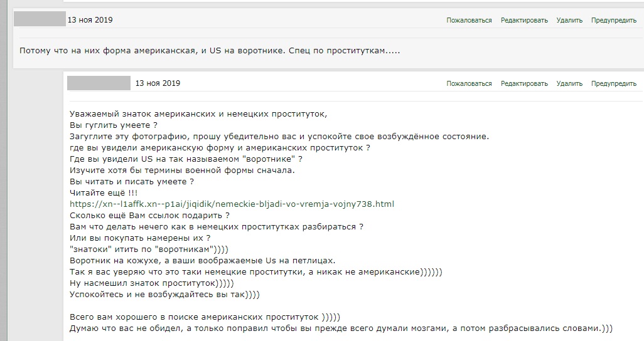Click the line 'Так я вас уверяю что это таки'

(256, 271)
